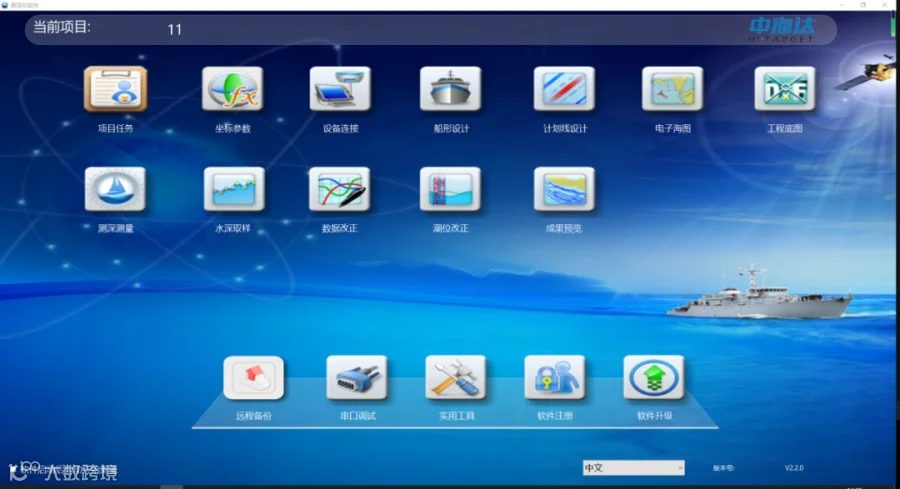Launch 船形设计 ship design icon

click(x=451, y=89)
